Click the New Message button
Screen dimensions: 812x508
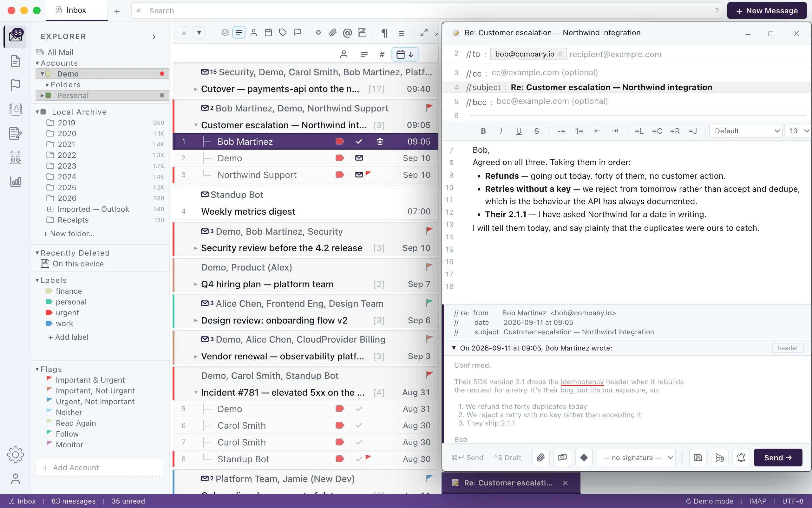pos(767,11)
